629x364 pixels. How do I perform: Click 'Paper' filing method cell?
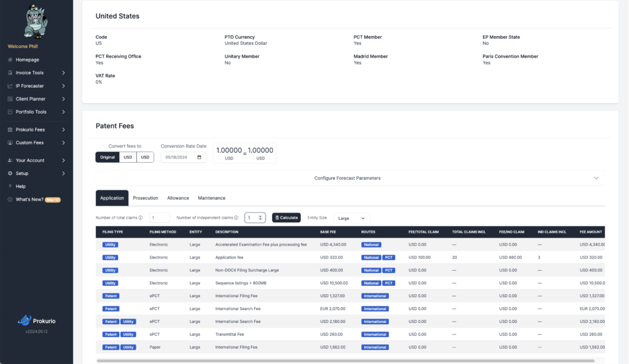tap(155, 347)
